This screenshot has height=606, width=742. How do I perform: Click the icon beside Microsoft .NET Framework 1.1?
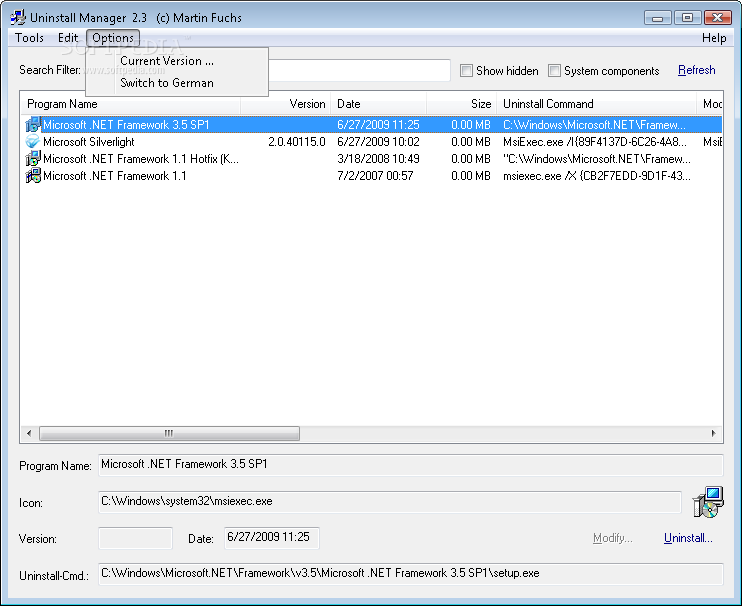tap(33, 176)
